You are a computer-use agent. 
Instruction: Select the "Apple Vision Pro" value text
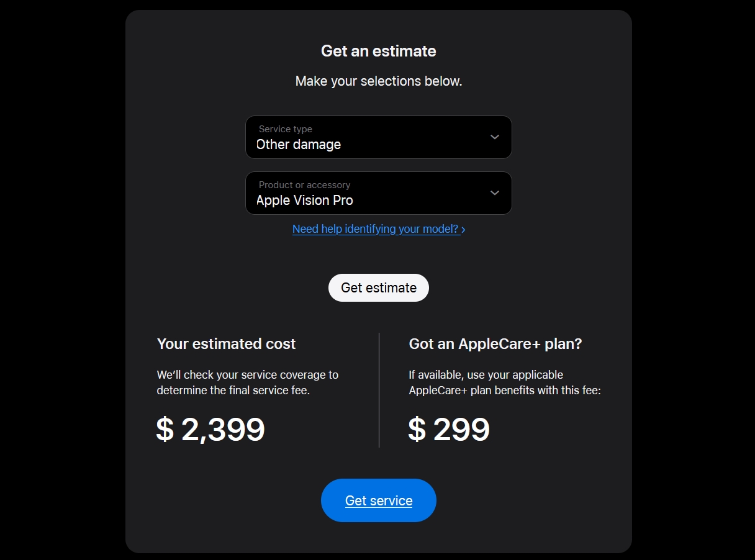[305, 201]
